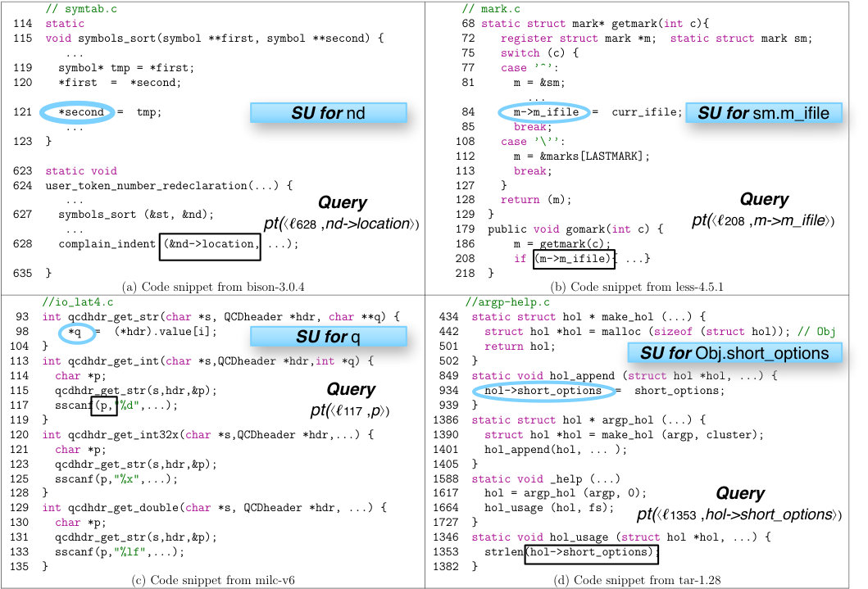Click the bison-3.0.4 snippet caption
This screenshot has height=589, width=868.
[x=213, y=287]
